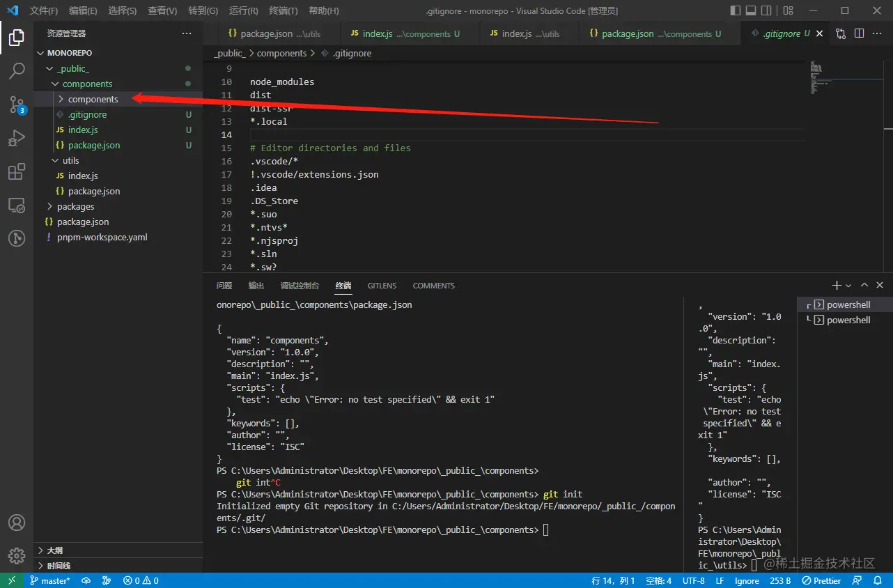Click the Manage gear icon
This screenshot has width=893, height=588.
[17, 555]
